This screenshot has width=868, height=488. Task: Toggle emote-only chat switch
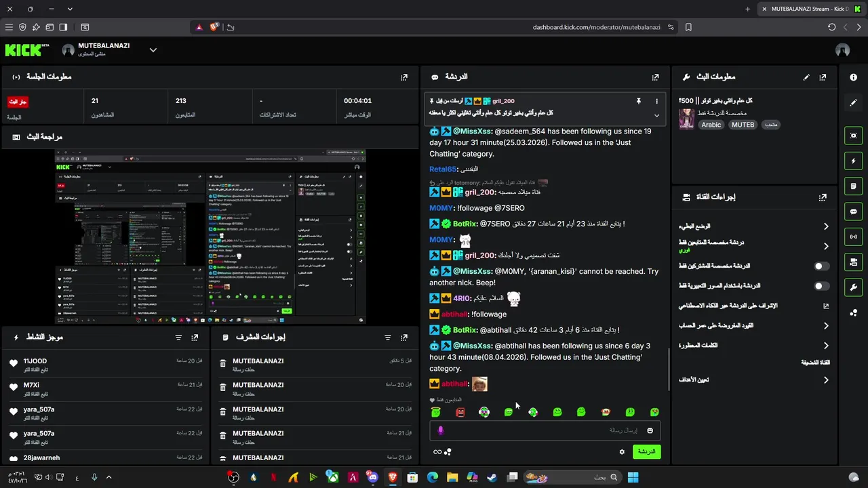[x=822, y=286]
